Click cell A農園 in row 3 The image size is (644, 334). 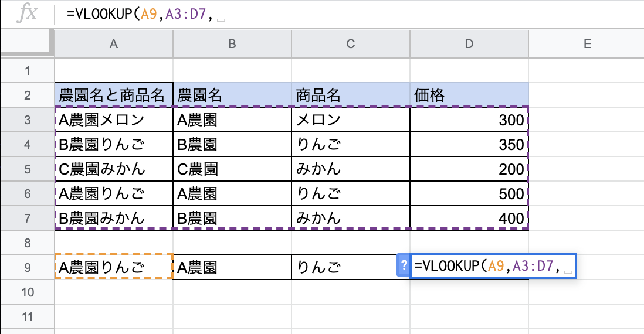click(232, 120)
